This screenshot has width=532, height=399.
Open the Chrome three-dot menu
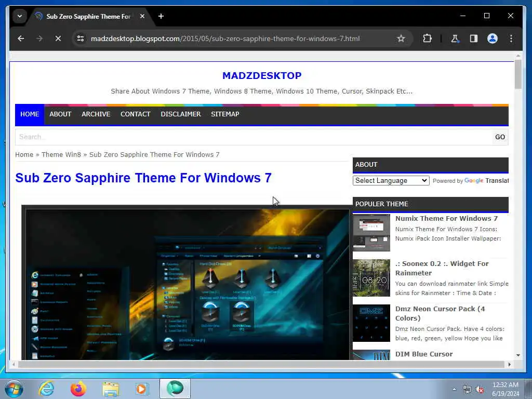coord(511,38)
